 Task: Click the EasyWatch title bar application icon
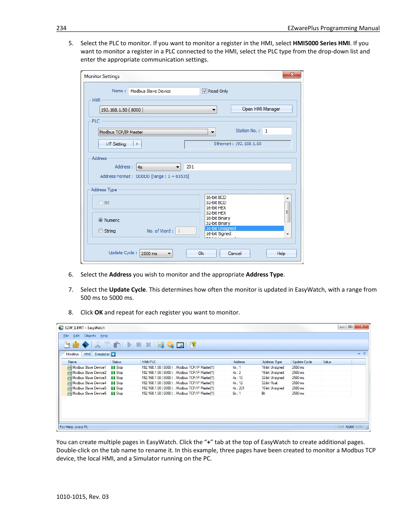point(61,328)
